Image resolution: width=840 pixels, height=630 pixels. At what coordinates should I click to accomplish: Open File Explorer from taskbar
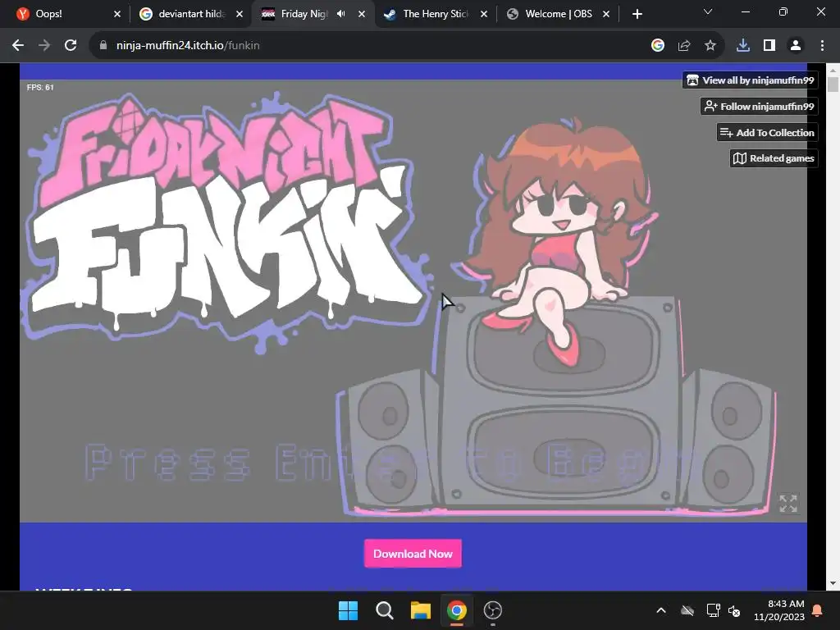click(x=421, y=610)
